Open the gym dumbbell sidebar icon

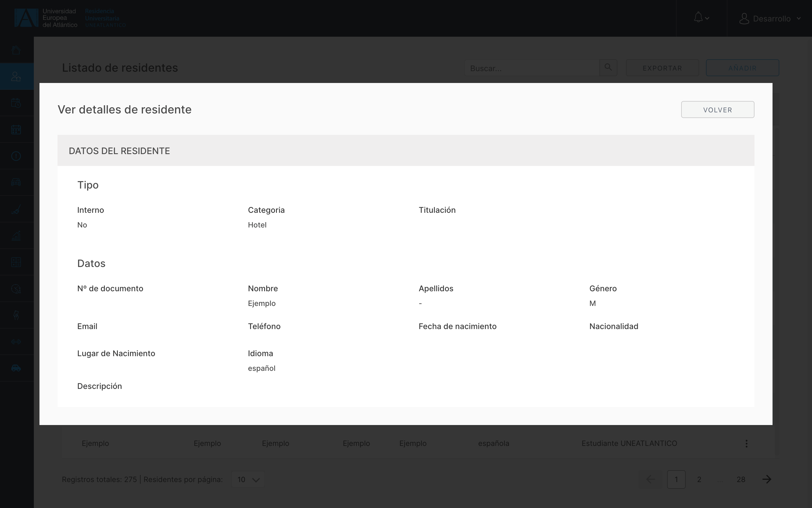(x=16, y=342)
